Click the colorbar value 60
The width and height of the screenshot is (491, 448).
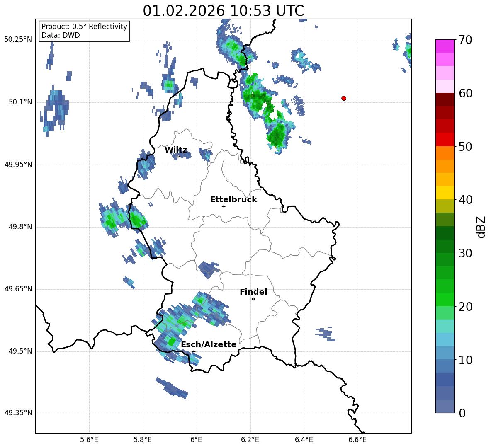coord(465,93)
